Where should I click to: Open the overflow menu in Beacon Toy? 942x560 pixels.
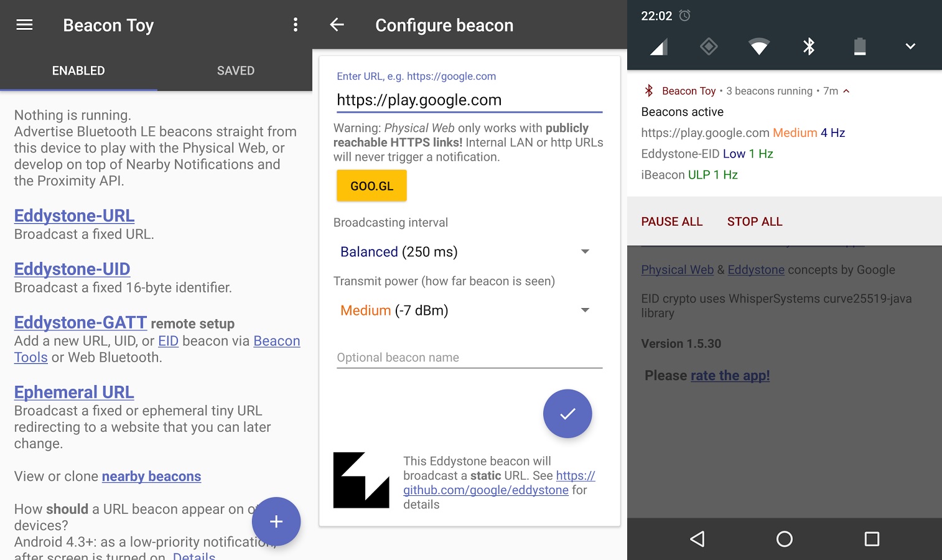click(295, 25)
